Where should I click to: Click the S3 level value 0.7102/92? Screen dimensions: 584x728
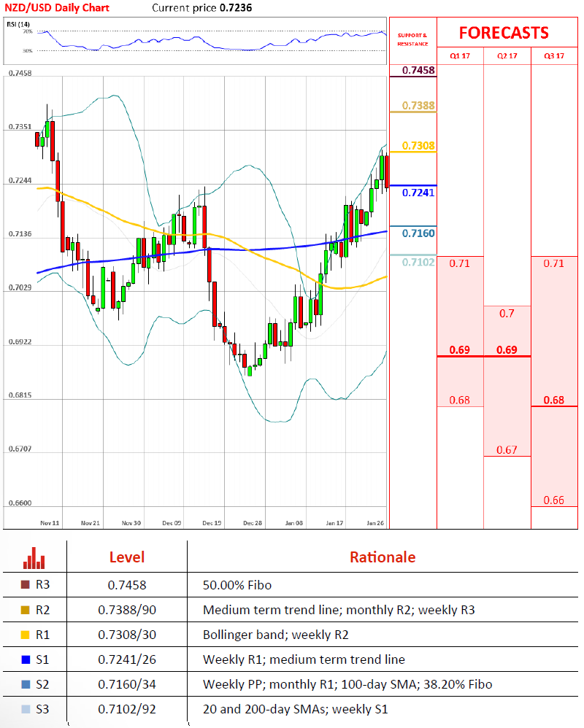[x=127, y=710]
